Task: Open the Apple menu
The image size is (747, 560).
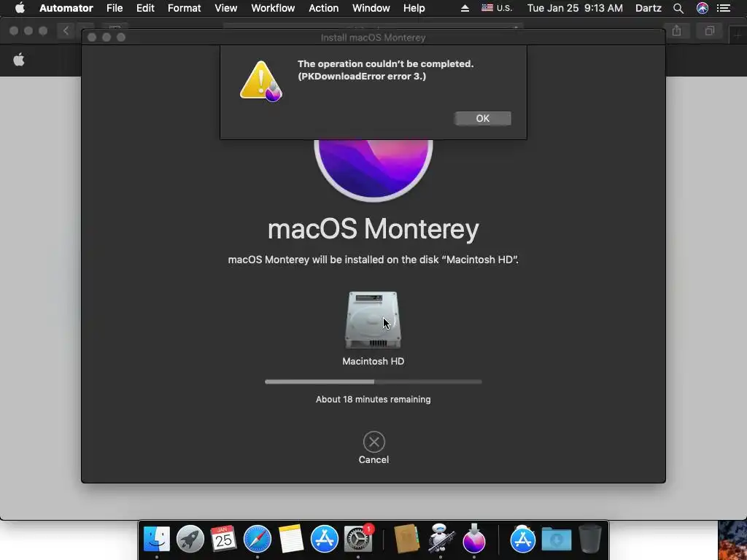Action: point(20,8)
